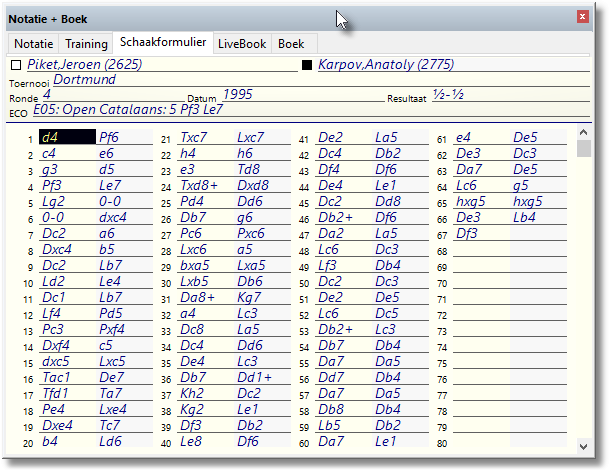610x473 pixels.
Task: Click white player name Piket,Jeroen
Action: click(82, 65)
